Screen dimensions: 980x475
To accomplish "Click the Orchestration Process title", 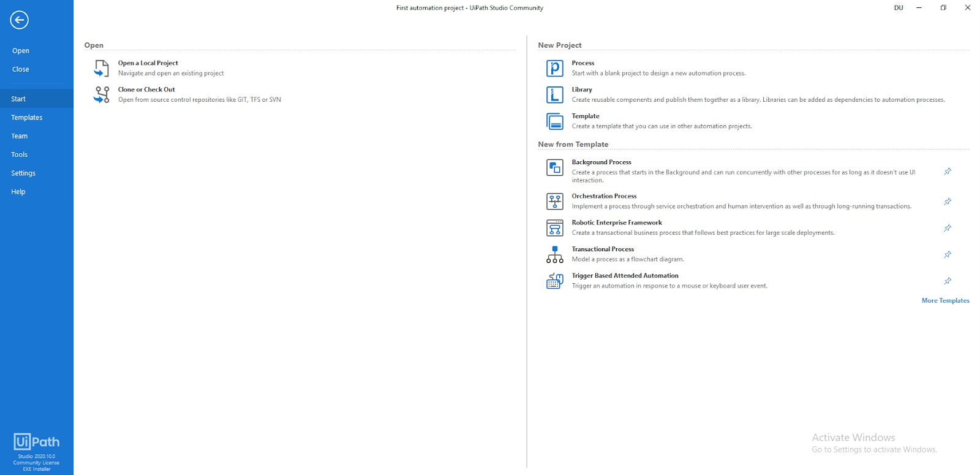I will [x=604, y=196].
